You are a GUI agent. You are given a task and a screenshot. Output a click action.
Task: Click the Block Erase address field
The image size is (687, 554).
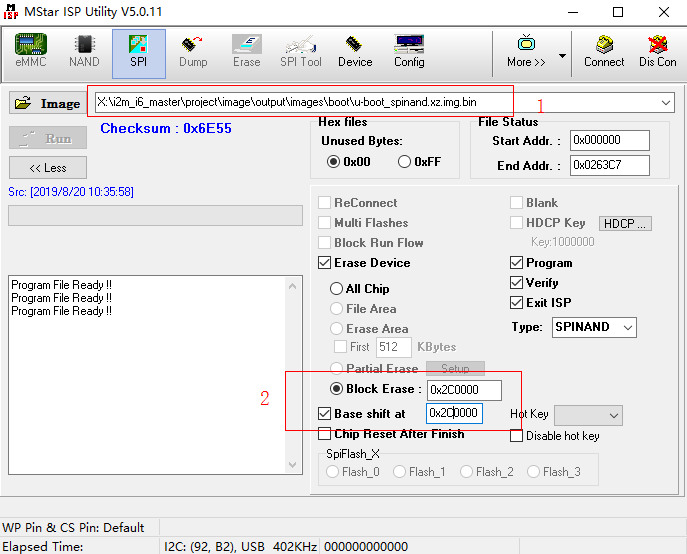pyautogui.click(x=464, y=390)
